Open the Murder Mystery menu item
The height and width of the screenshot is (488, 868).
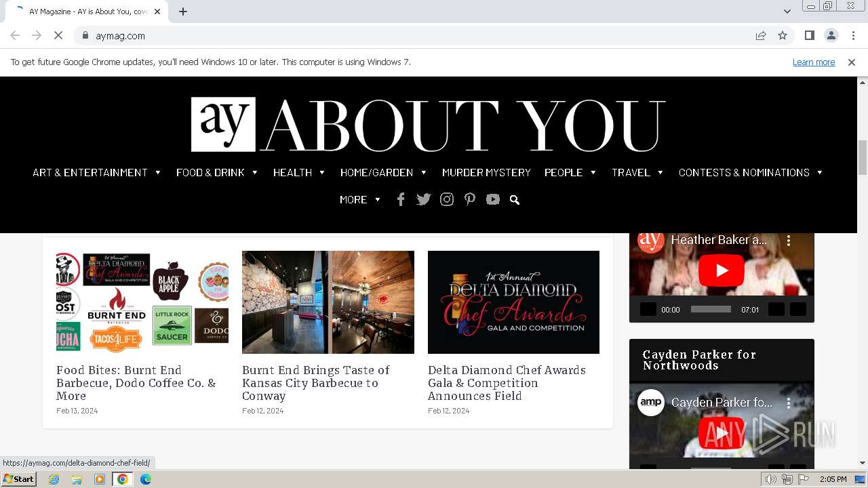pyautogui.click(x=486, y=172)
